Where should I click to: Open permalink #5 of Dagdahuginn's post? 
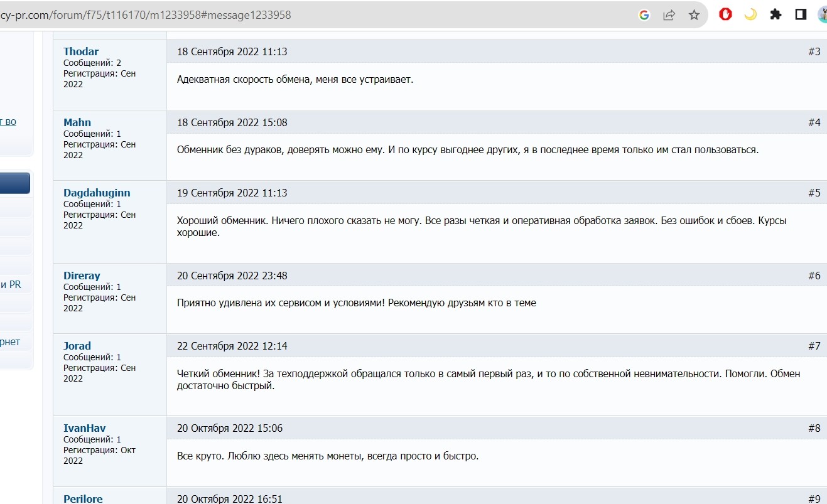pos(814,193)
